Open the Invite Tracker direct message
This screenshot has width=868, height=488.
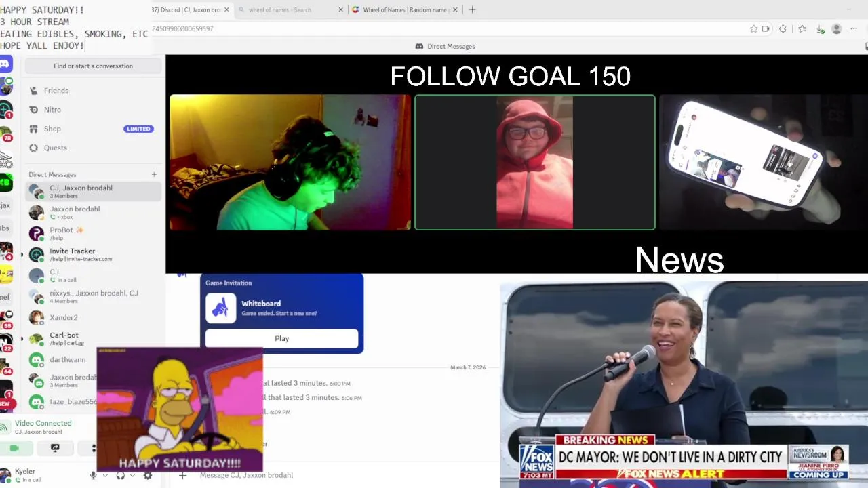click(94, 254)
